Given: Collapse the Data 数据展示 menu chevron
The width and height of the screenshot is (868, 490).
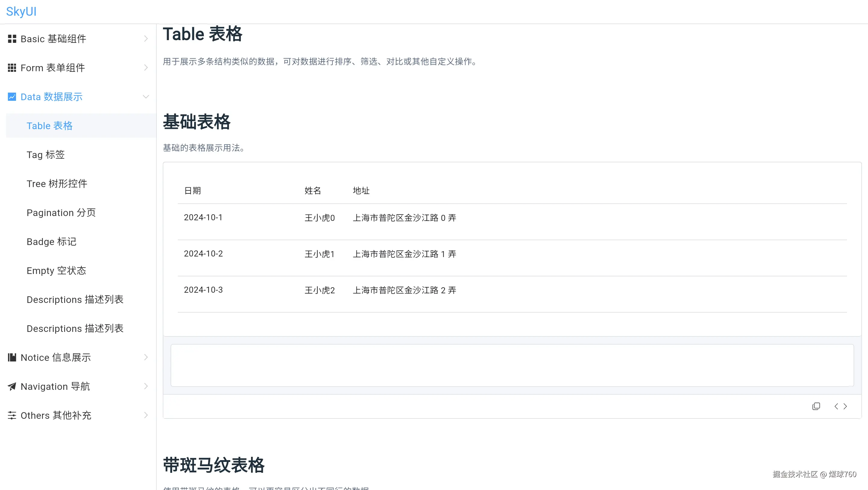Looking at the screenshot, I should (x=146, y=97).
